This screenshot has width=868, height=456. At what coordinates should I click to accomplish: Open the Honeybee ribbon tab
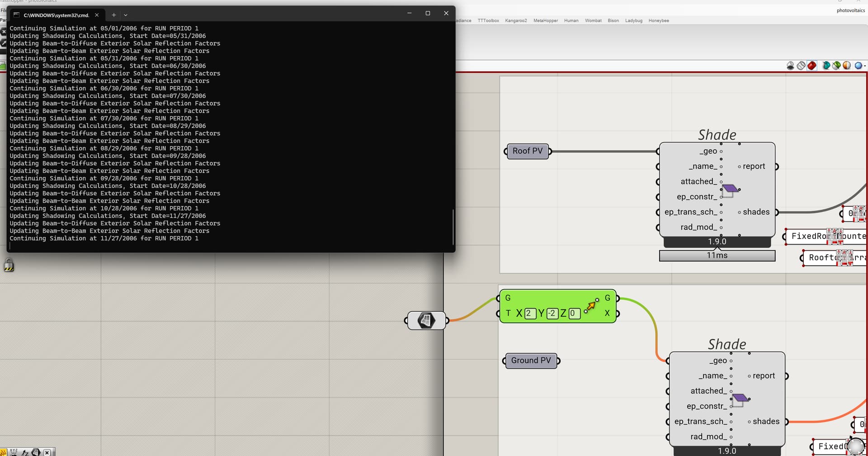658,20
